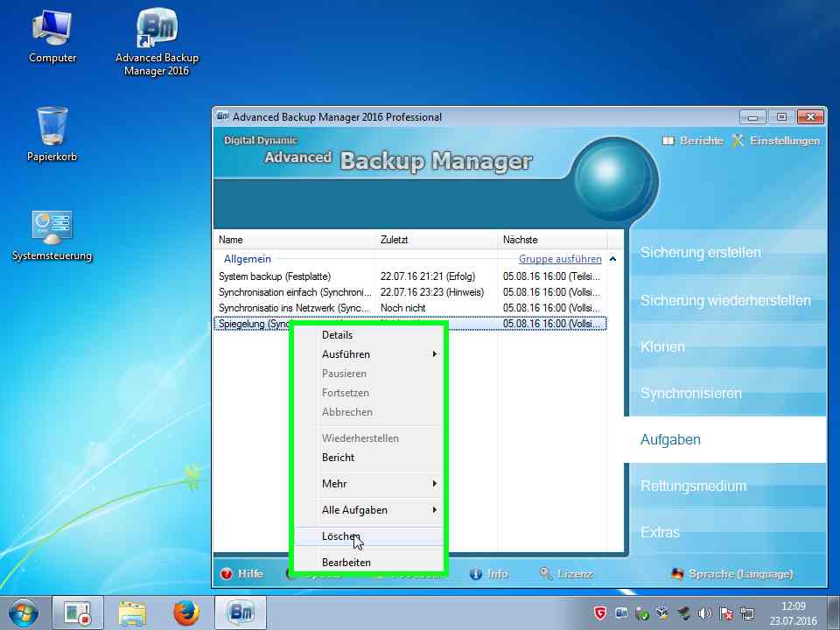The height and width of the screenshot is (630, 840).
Task: Click the '22.07.16 21:21 (Erfolg)' cell
Action: click(428, 276)
